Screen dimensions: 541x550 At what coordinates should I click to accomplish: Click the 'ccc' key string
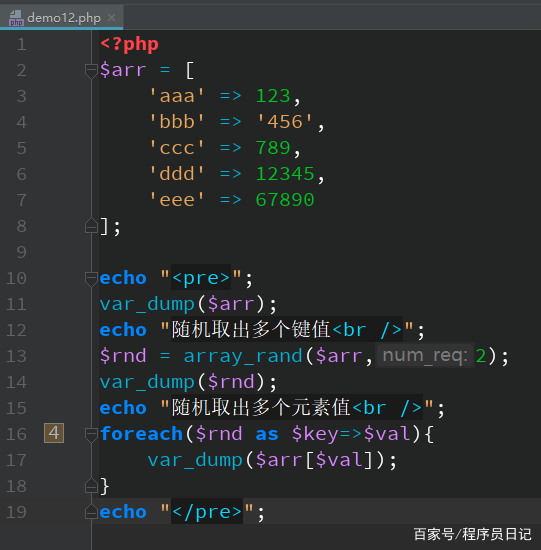coord(177,148)
